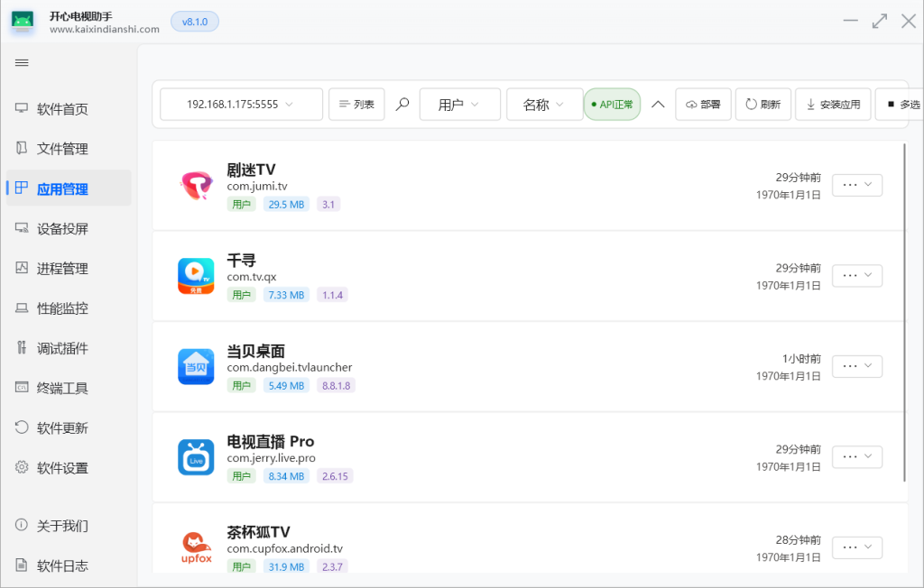924x588 pixels.
Task: Click the 电视直播 Pro app icon
Action: 196,457
